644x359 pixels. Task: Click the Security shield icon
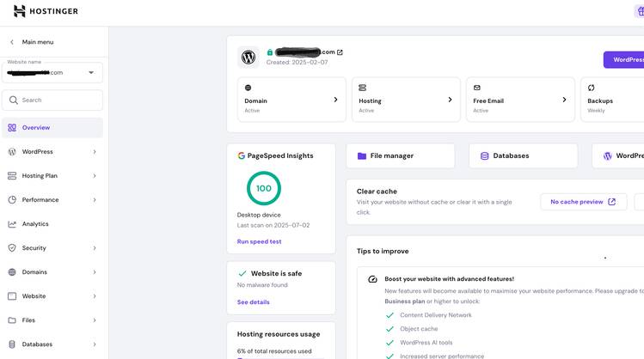[12, 248]
